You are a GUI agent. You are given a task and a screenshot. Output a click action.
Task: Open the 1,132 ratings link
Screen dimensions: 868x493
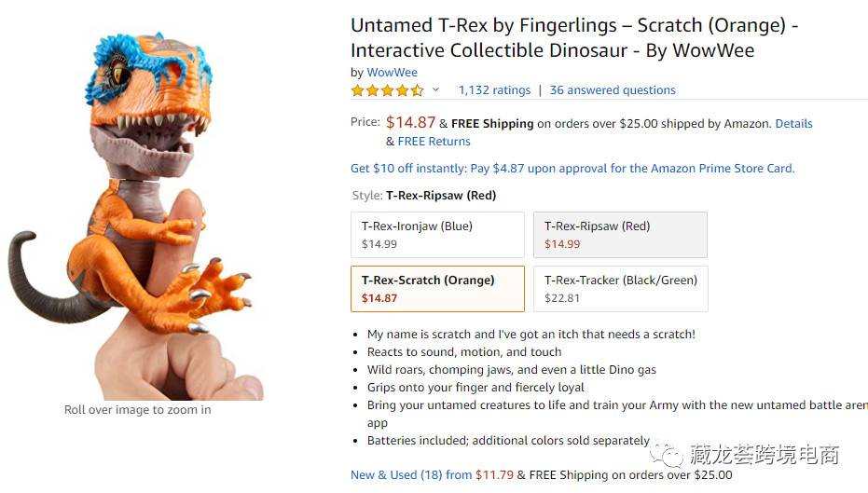(x=494, y=90)
